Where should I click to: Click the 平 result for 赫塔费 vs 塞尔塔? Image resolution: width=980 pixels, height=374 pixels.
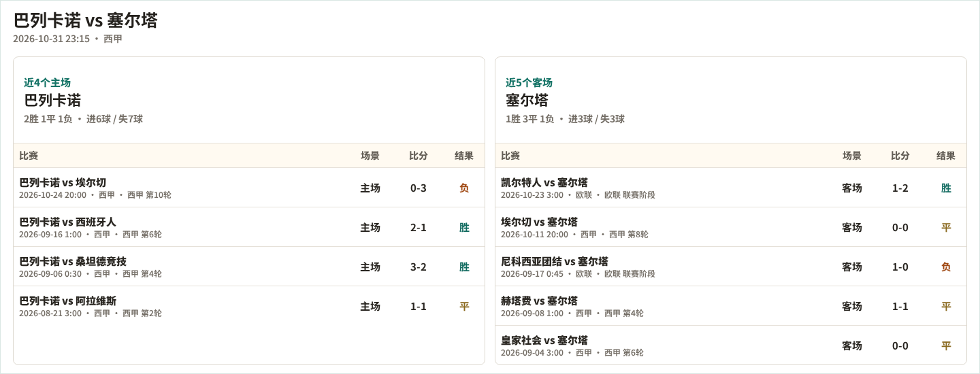click(946, 306)
